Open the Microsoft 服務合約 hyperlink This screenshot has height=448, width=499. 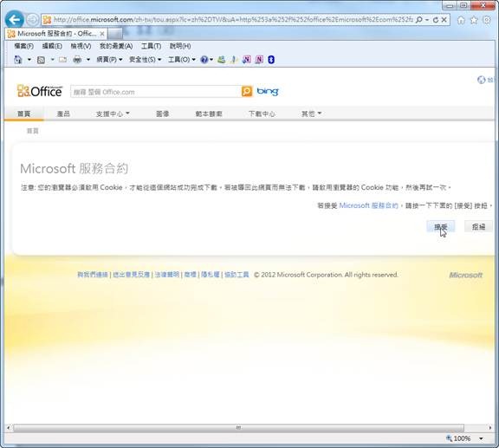[x=368, y=205]
